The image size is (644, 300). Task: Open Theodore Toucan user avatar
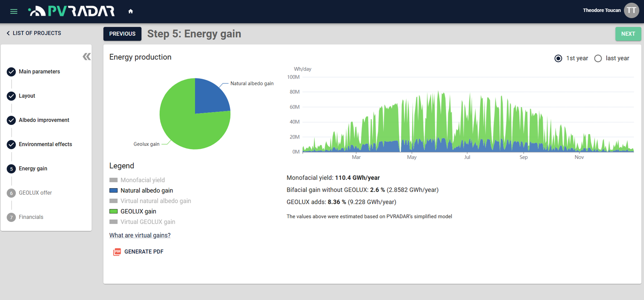tap(631, 10)
